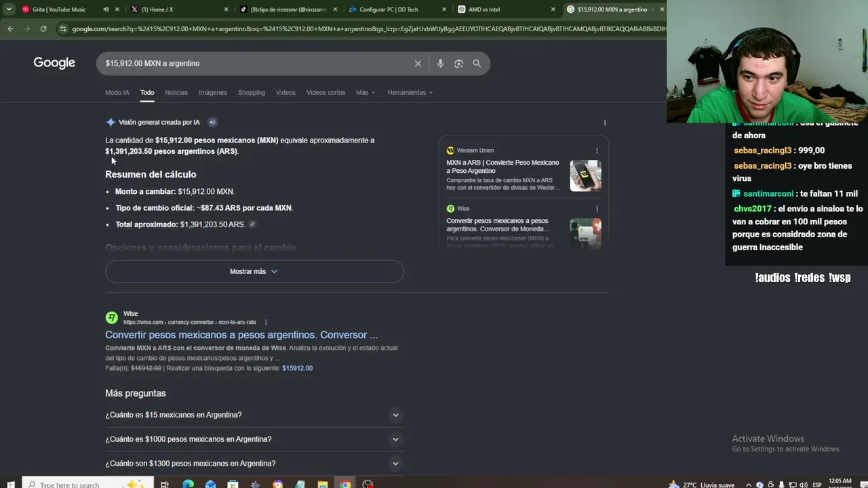The image size is (868, 488).
Task: Expand the AI overview with Mostrar más
Action: pyautogui.click(x=254, y=271)
